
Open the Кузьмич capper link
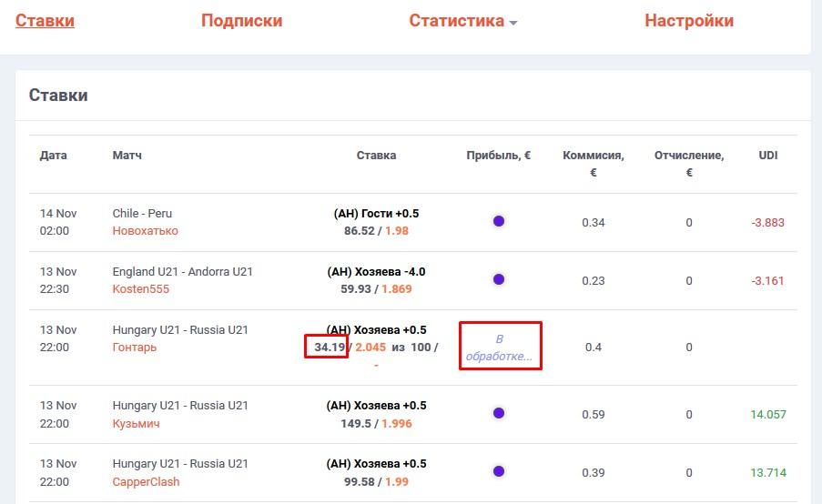137,424
